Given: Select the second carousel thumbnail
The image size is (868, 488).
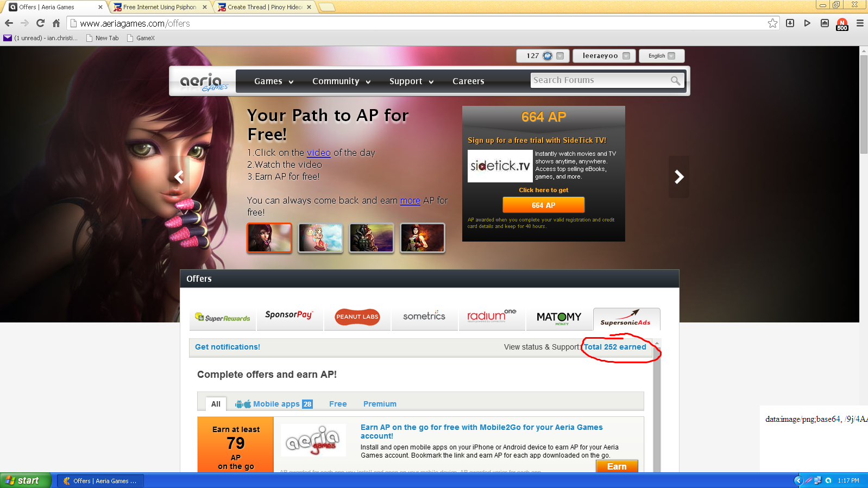Looking at the screenshot, I should (x=320, y=238).
